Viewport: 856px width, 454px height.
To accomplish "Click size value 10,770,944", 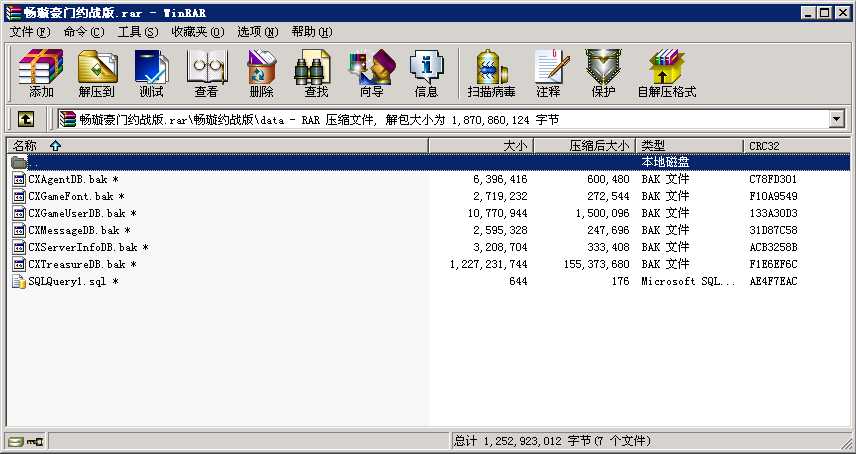I will tap(497, 213).
